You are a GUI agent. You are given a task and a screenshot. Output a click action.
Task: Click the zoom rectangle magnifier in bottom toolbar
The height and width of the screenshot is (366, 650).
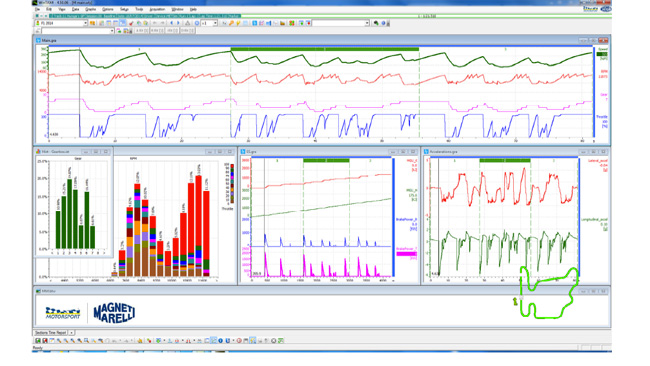point(86,341)
